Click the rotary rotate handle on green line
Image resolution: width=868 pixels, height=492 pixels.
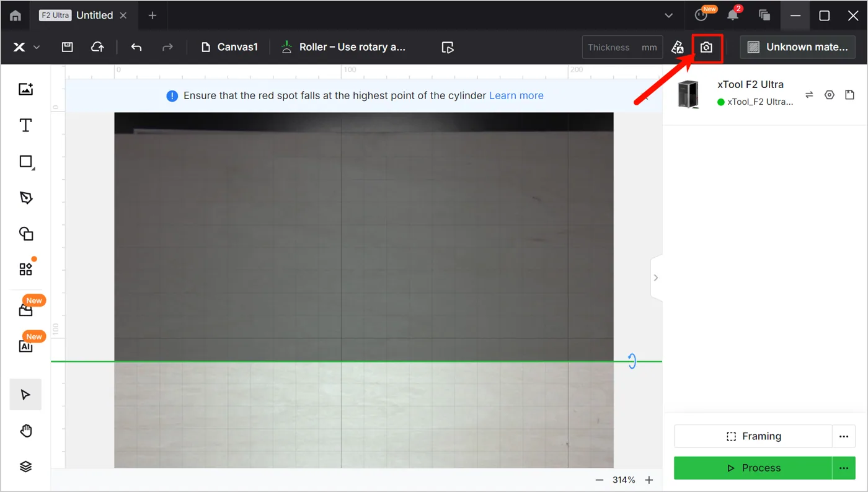tap(632, 361)
